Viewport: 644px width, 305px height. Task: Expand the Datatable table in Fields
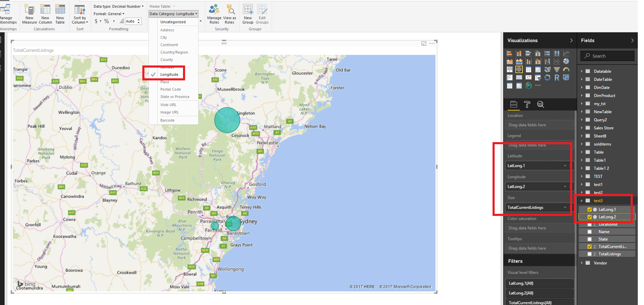(582, 71)
